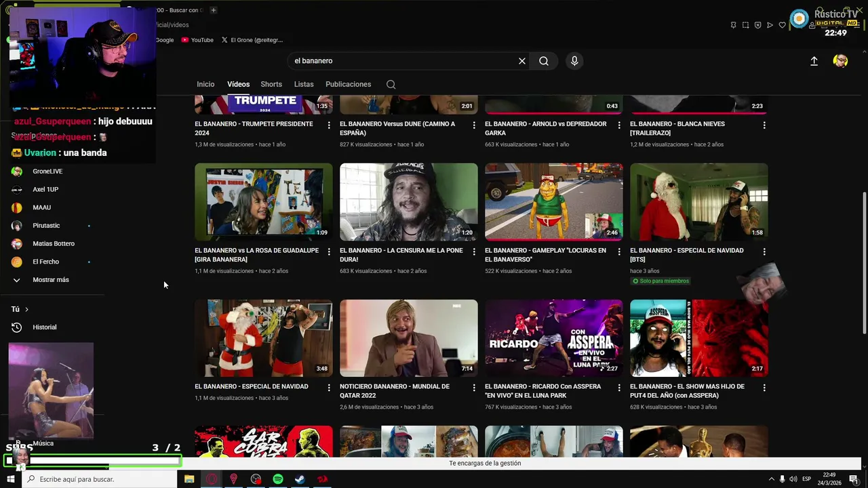Click the browser pin icon in the address bar
Viewport: 868px width, 488px height.
click(733, 25)
